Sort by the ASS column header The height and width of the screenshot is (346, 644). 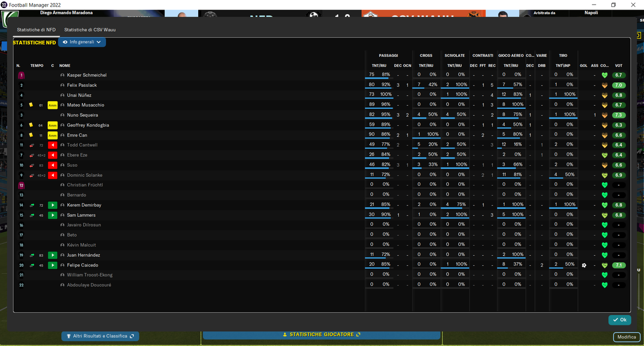(595, 65)
